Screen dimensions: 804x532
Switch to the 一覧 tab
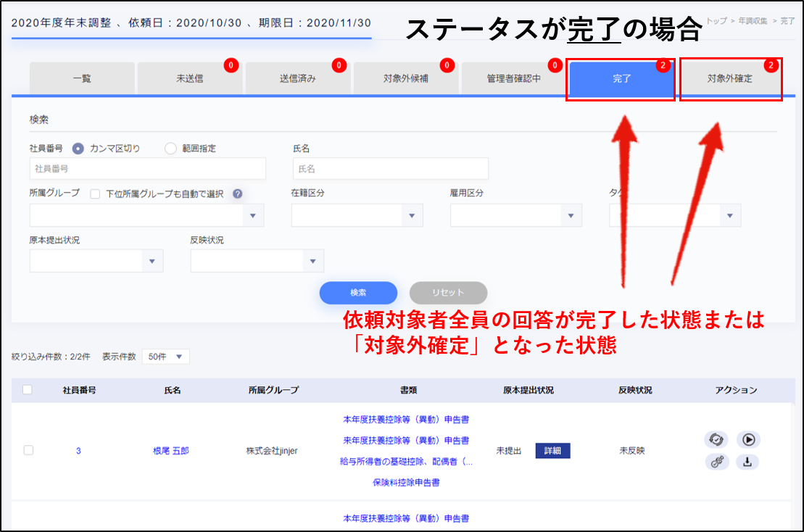coord(82,78)
